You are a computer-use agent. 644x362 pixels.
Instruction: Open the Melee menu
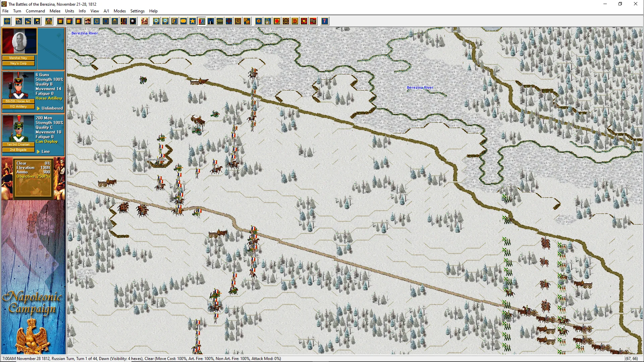[x=55, y=11]
